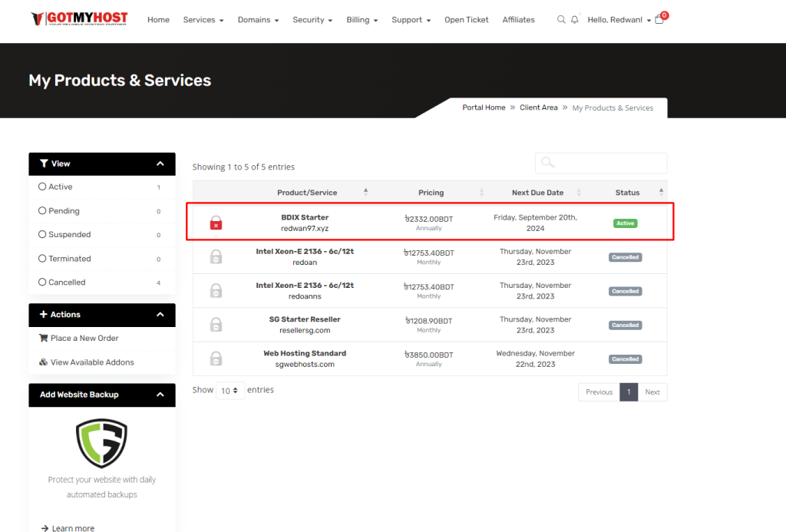Click red SSL lock icon for BDIX Starter
786x532 pixels.
216,223
